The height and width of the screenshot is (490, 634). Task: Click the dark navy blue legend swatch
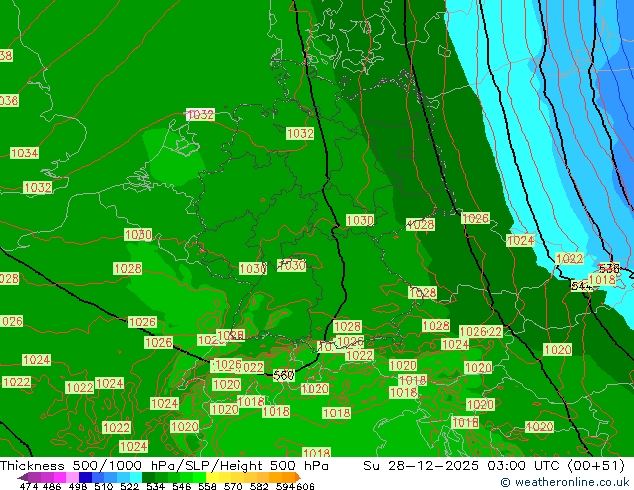[x=85, y=477]
